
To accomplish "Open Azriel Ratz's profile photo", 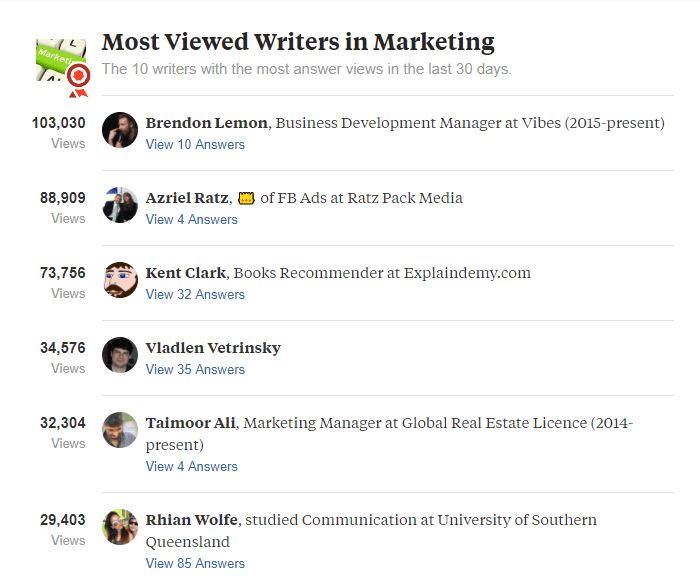I will pyautogui.click(x=120, y=205).
